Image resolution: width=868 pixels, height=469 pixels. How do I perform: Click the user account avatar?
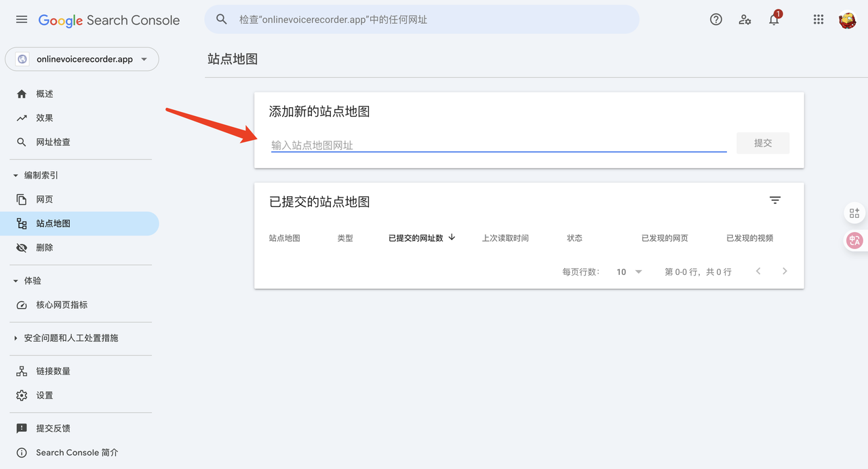point(847,20)
